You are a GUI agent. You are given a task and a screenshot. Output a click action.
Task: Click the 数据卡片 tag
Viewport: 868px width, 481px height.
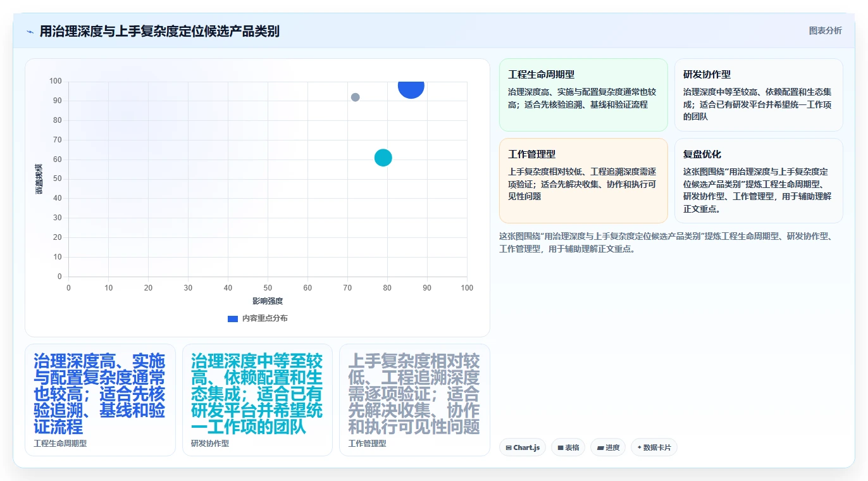[x=654, y=447]
